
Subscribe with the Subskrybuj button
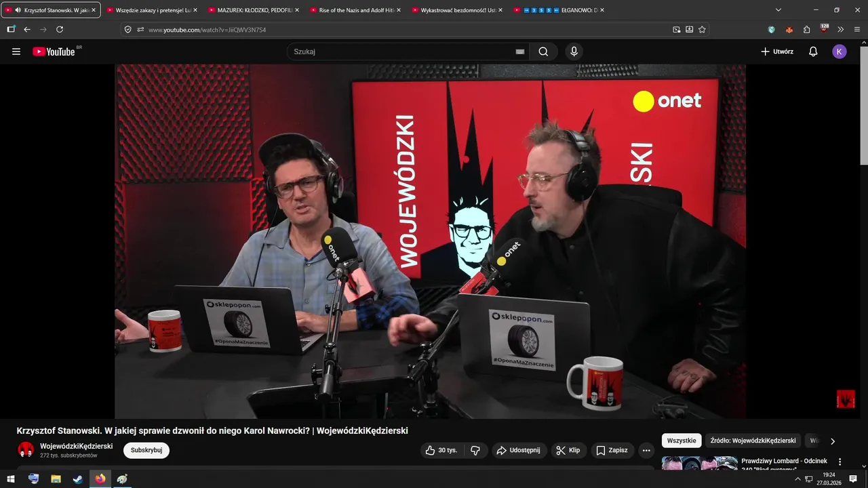[146, 450]
